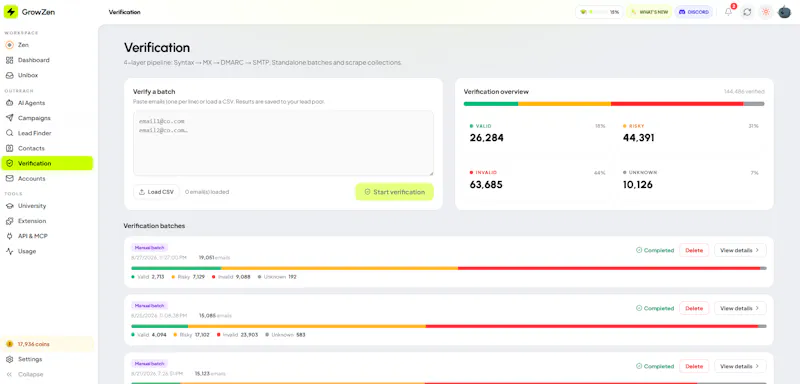Screen dimensions: 800x384
Task: Go to the Campaigns page
Action: pyautogui.click(x=47, y=118)
